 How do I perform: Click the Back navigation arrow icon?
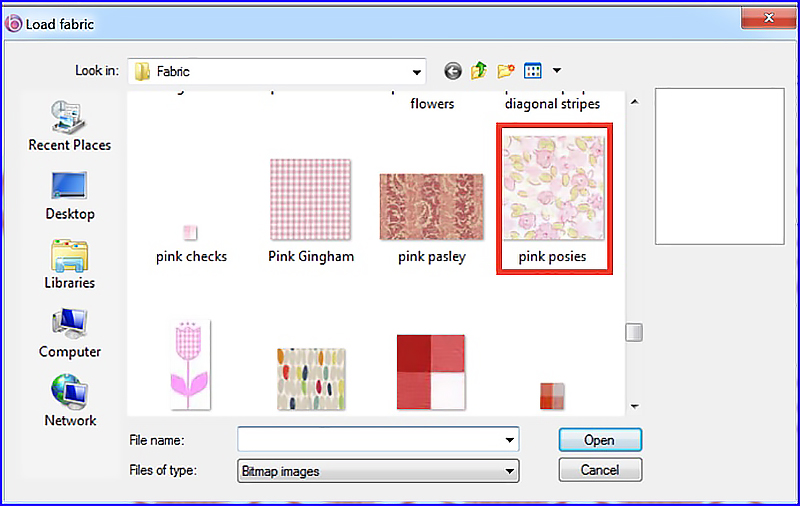pyautogui.click(x=453, y=71)
